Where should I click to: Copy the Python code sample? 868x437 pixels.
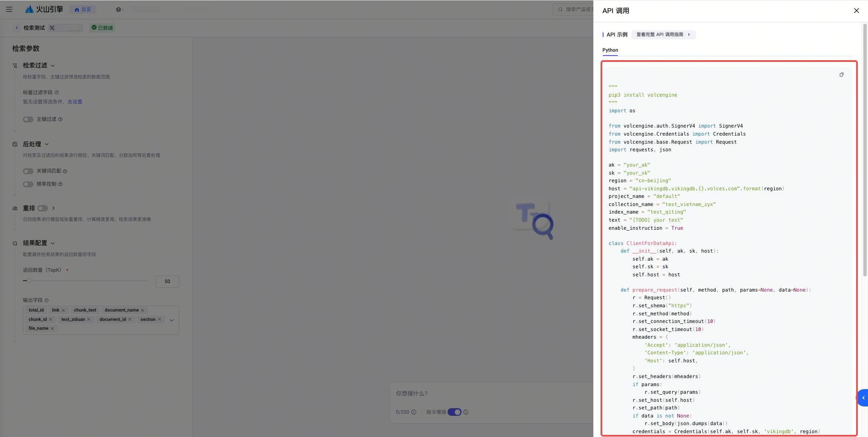(841, 75)
